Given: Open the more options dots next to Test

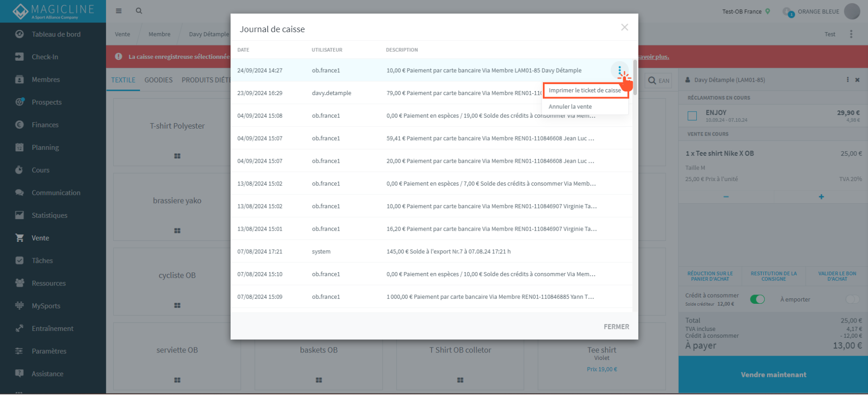Looking at the screenshot, I should coord(851,34).
